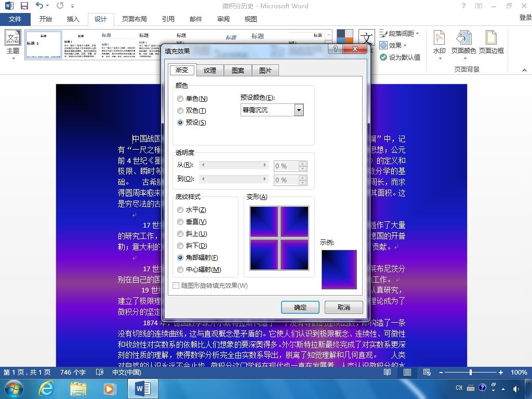Click the Redo icon in title bar
The height and width of the screenshot is (399, 532).
[x=60, y=5]
